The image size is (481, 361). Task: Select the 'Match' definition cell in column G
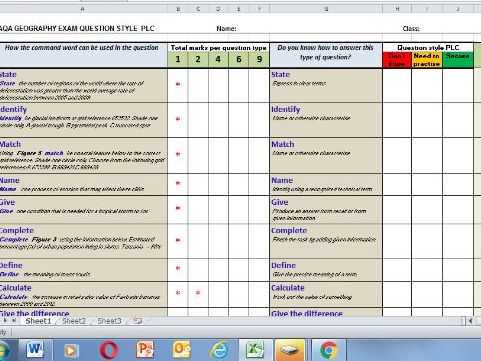pos(326,155)
